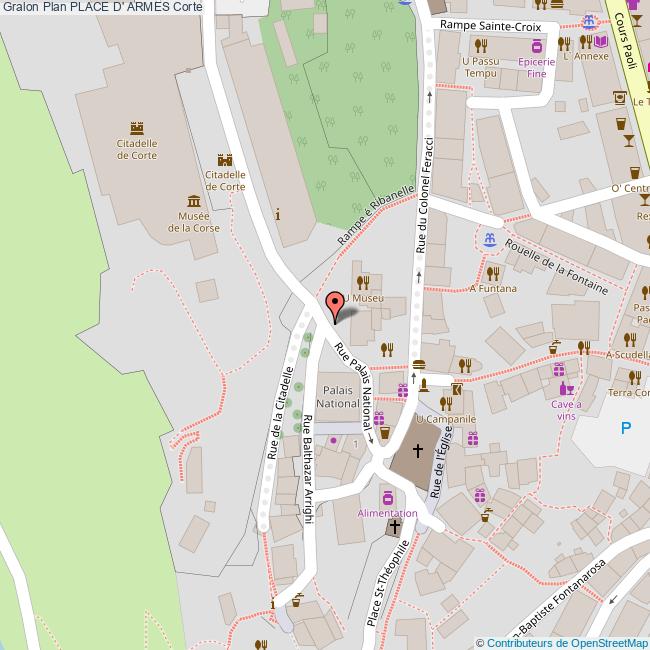650x650 pixels.
Task: Click the U Passu Tempu restaurant icon
Action: [480, 45]
